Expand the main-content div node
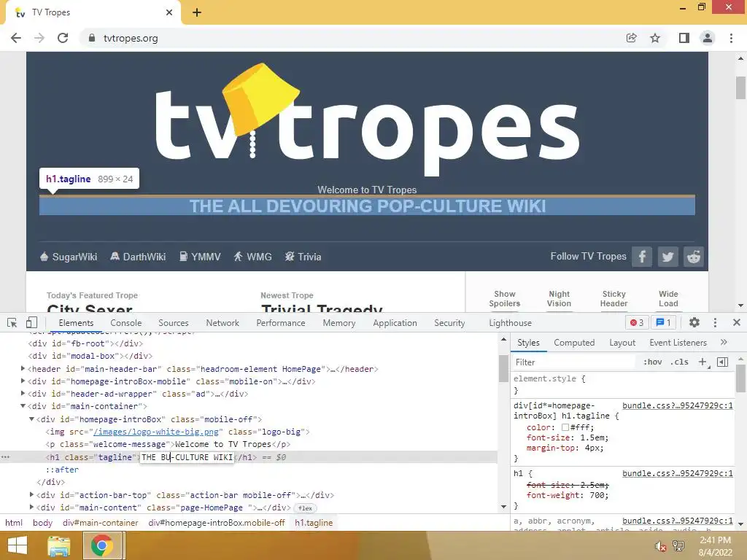747x560 pixels. [32, 507]
